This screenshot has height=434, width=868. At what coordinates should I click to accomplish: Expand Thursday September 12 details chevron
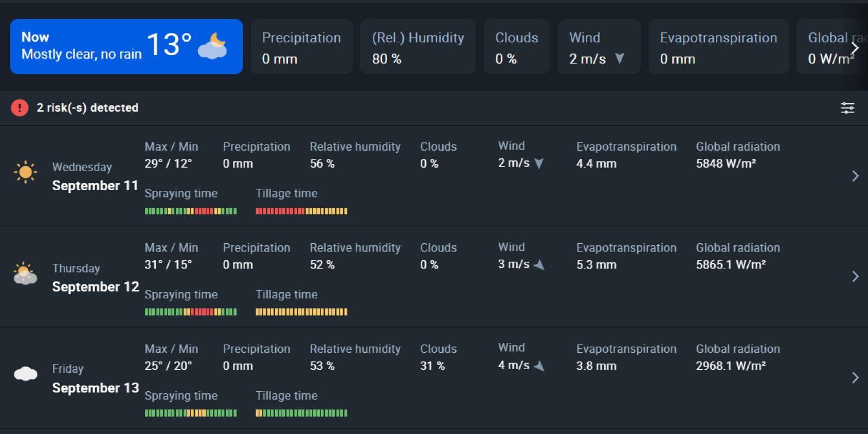[x=855, y=277]
